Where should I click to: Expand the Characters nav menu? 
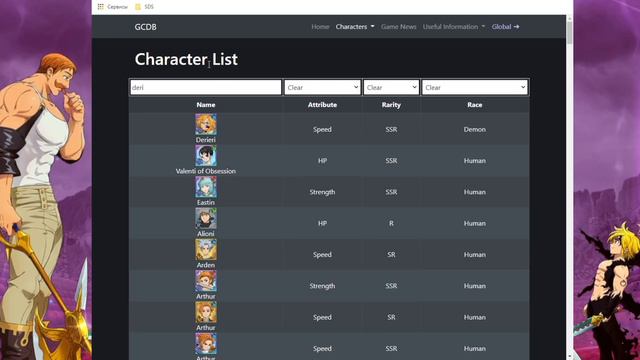[x=355, y=27]
